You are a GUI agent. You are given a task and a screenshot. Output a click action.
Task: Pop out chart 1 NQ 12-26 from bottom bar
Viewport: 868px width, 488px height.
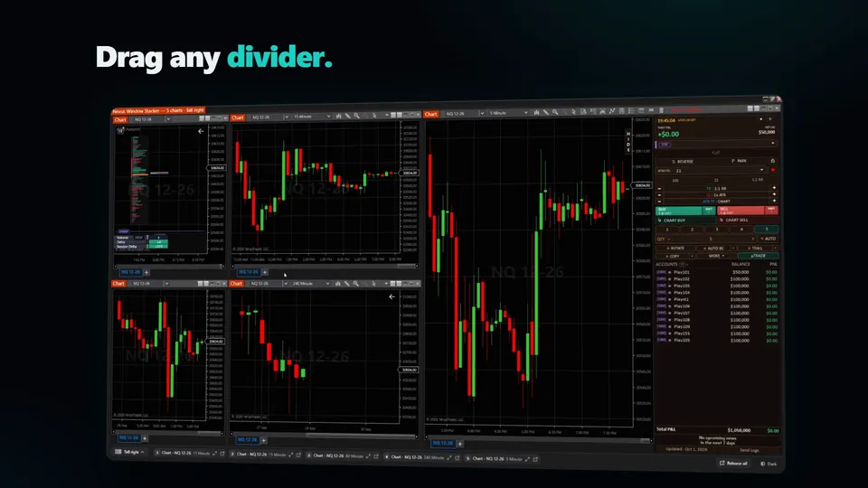(222, 454)
